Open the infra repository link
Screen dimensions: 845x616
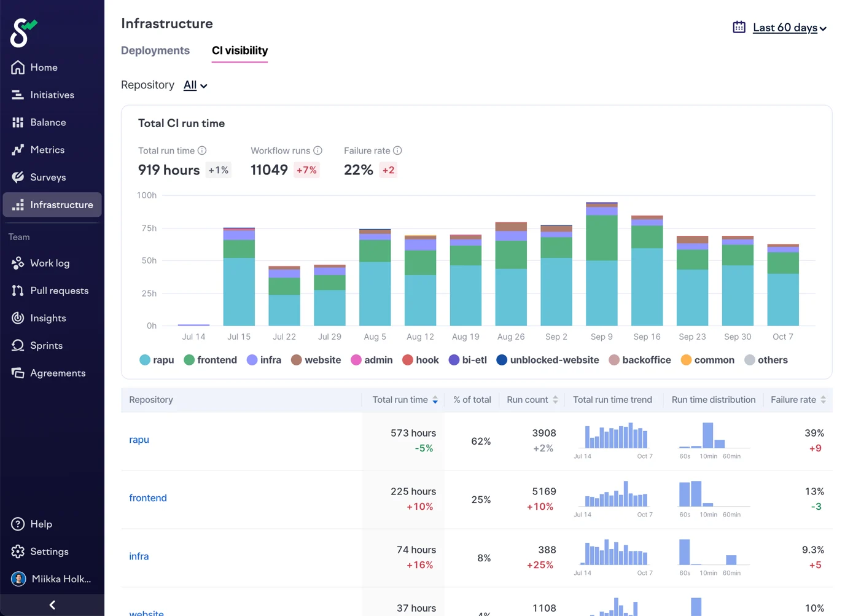139,556
